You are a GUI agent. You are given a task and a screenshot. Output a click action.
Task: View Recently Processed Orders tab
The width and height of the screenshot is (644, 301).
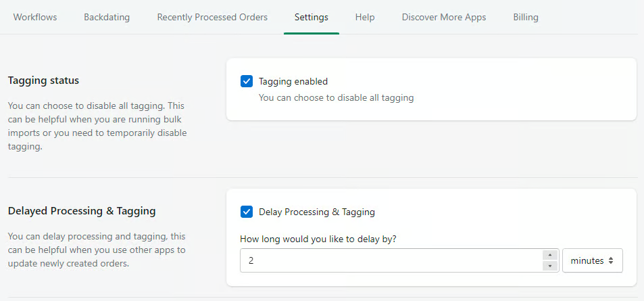tap(212, 18)
